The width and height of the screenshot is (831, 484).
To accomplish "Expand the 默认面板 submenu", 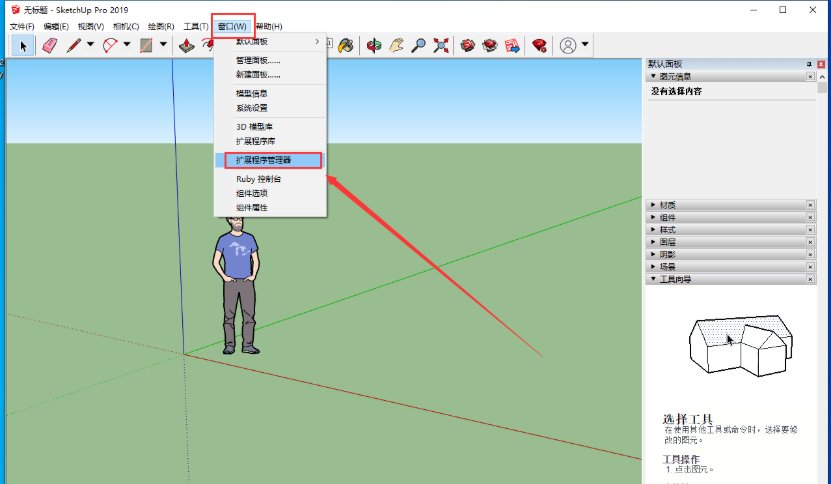I will 270,41.
